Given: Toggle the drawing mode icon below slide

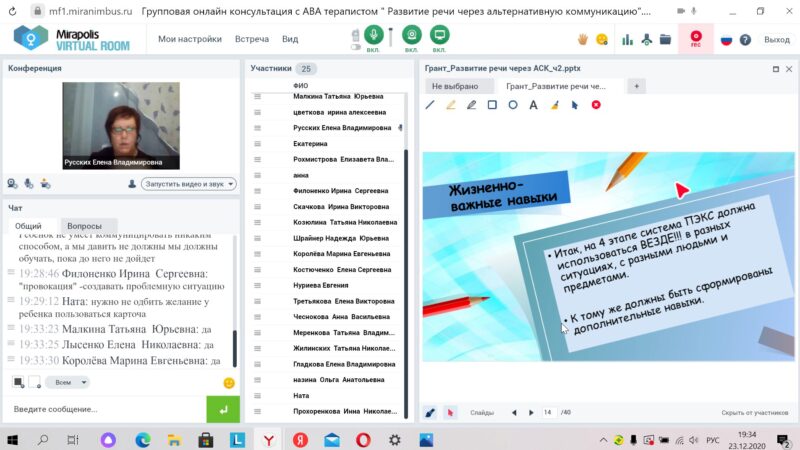Looking at the screenshot, I should (x=430, y=412).
